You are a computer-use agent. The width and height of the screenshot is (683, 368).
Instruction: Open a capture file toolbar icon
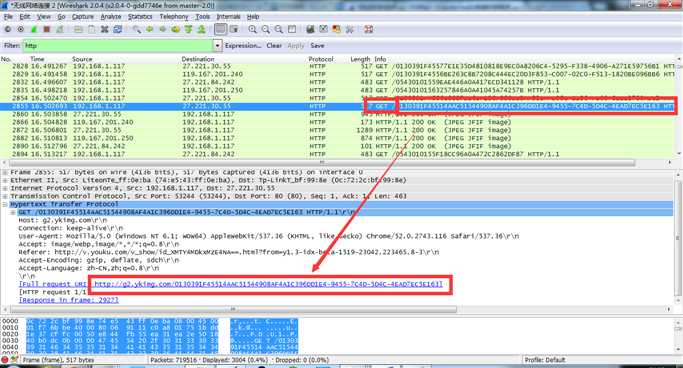78,30
